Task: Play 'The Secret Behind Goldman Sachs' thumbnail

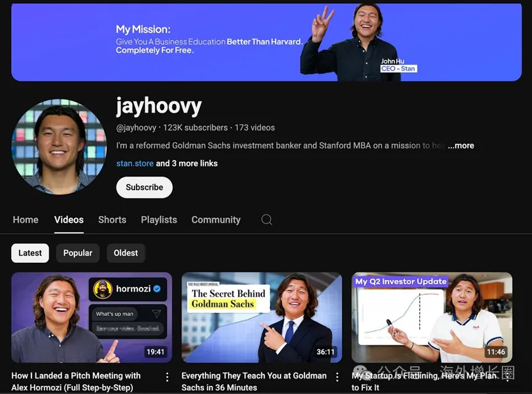Action: pyautogui.click(x=261, y=318)
